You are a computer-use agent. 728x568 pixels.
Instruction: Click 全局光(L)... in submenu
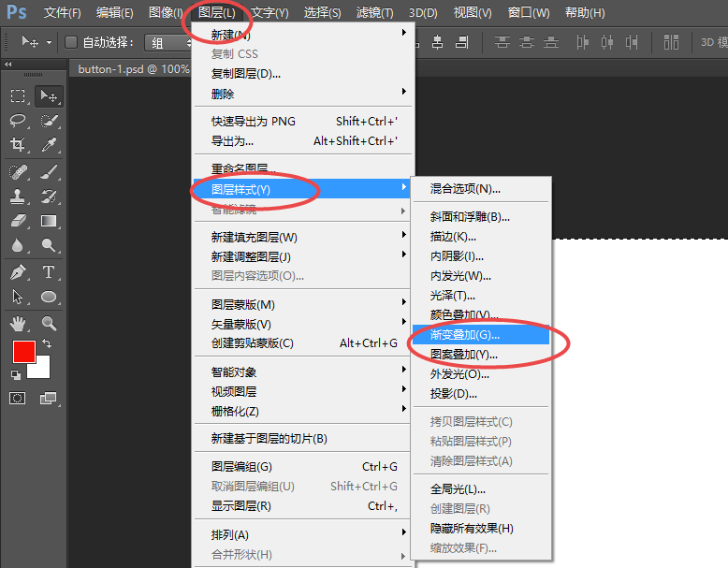tap(481, 489)
